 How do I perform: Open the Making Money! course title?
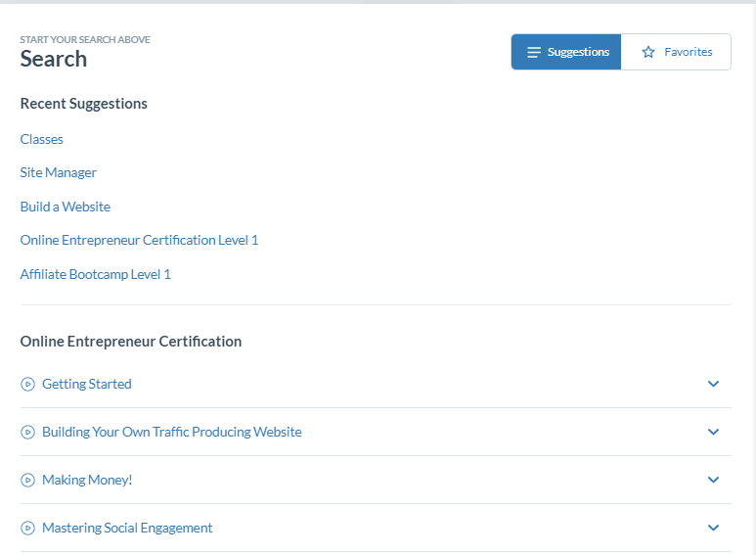click(87, 481)
